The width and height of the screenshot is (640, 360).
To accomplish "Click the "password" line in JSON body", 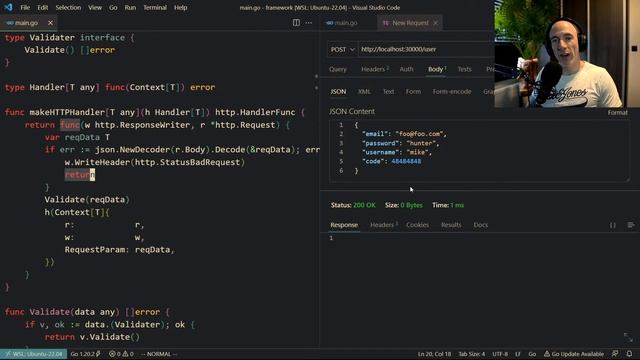I will tap(400, 143).
